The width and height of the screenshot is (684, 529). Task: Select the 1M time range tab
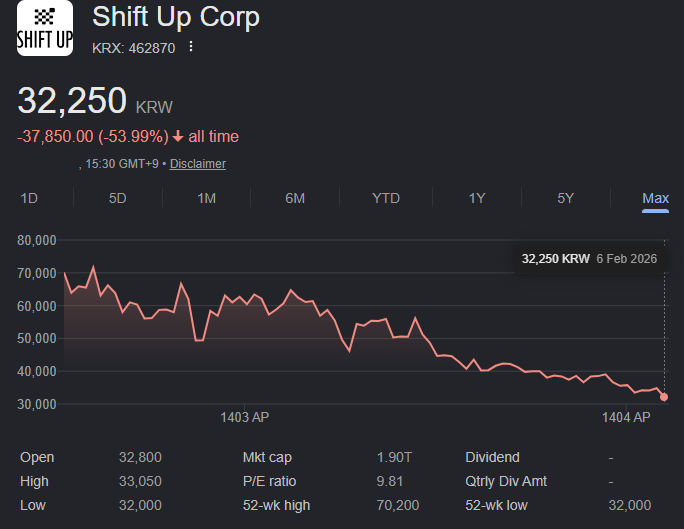point(206,198)
